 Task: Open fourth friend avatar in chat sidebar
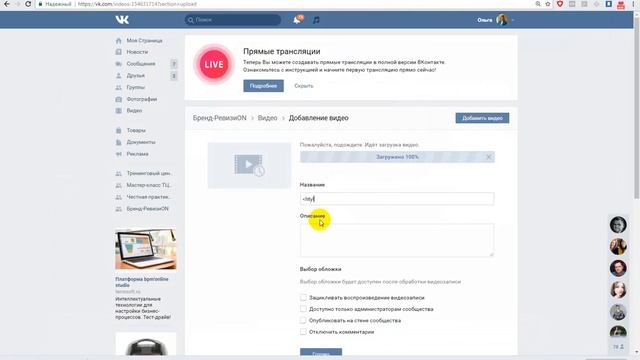point(618,290)
